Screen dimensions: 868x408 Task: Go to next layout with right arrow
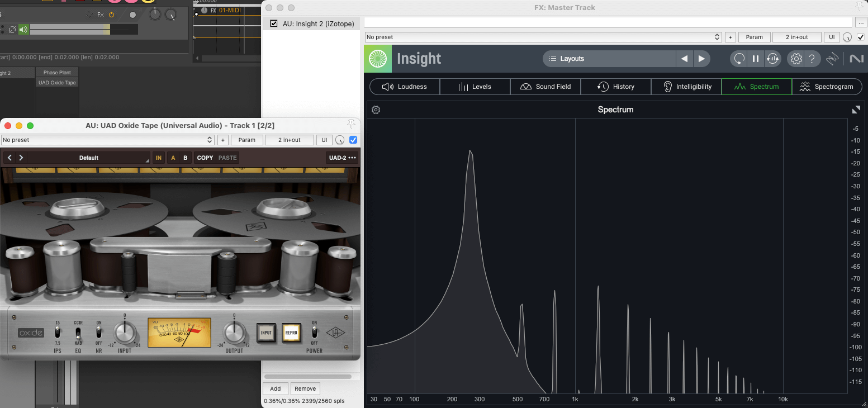pyautogui.click(x=701, y=59)
